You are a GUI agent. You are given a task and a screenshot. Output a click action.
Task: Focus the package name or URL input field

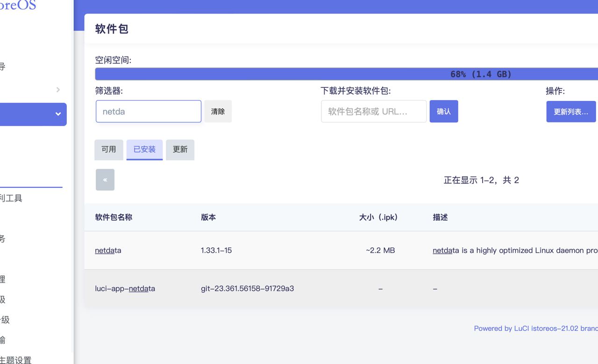tap(374, 111)
